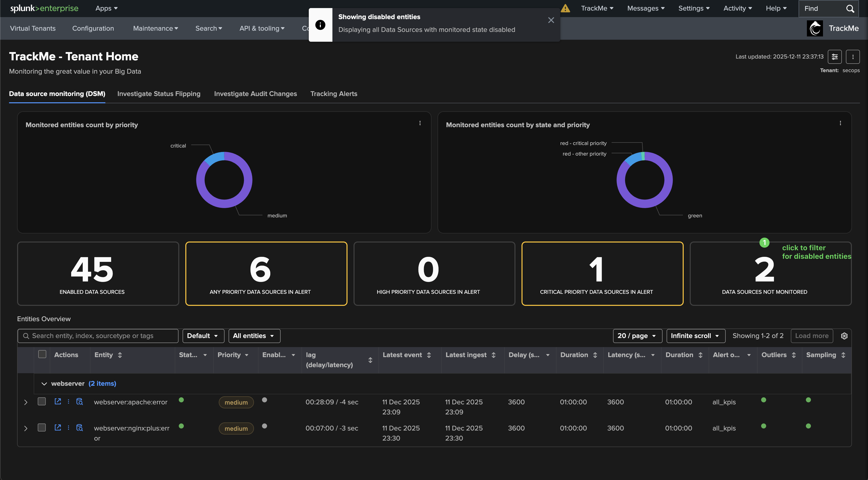Open the Maintenance menu
The image size is (868, 480).
(x=155, y=28)
